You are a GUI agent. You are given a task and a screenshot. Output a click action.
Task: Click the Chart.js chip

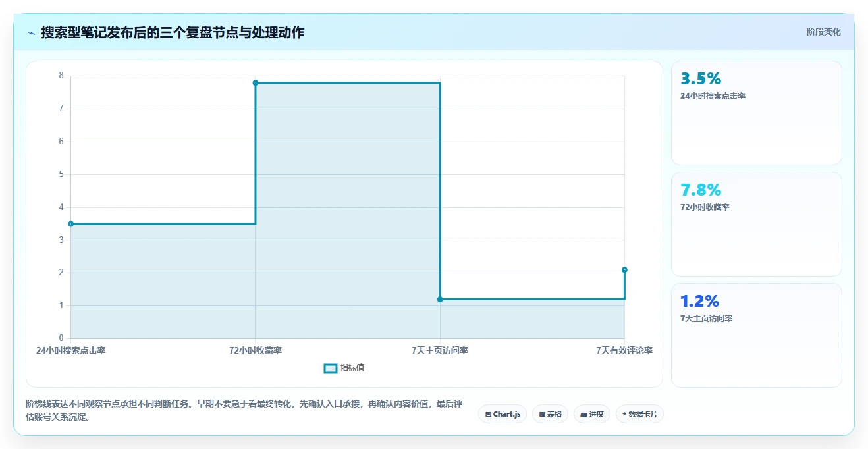coord(502,414)
